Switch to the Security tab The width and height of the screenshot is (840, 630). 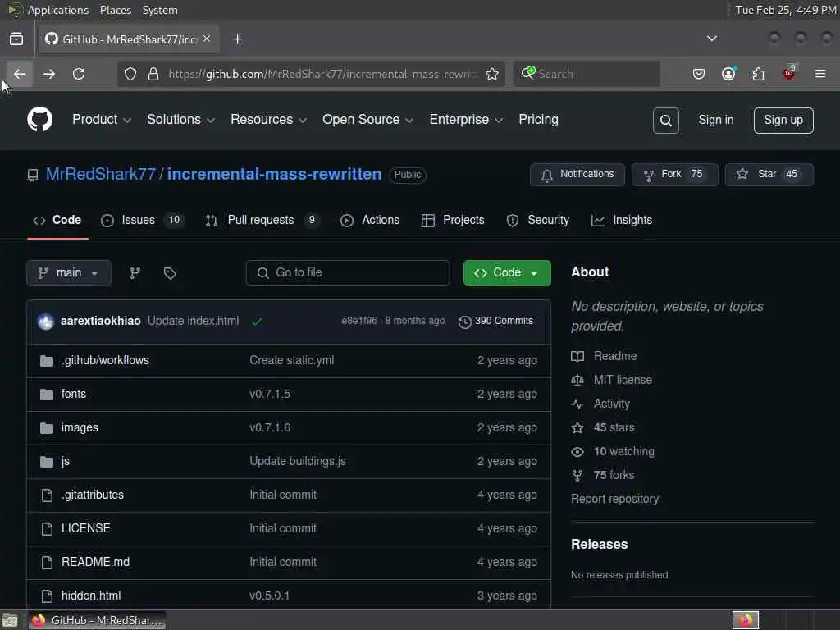click(538, 220)
